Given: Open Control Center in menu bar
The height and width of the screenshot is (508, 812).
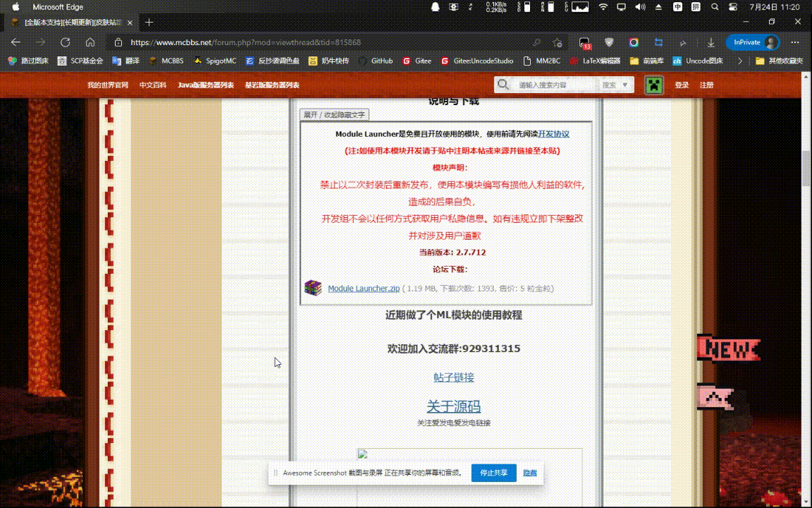Looking at the screenshot, I should coord(733,7).
